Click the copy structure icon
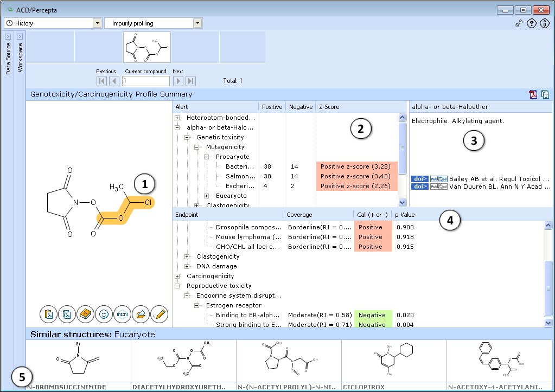The width and height of the screenshot is (555, 392). (67, 314)
